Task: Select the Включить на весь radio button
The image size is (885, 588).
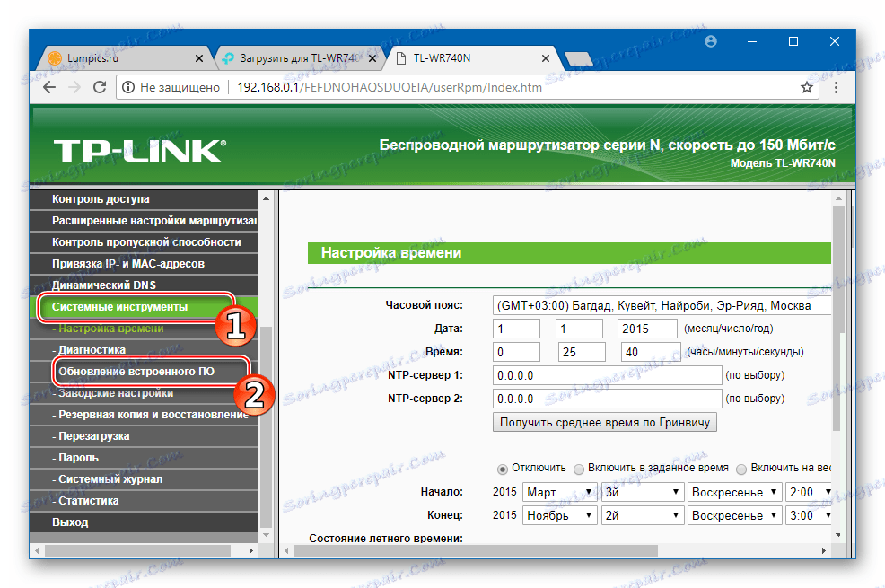Action: pos(741,469)
